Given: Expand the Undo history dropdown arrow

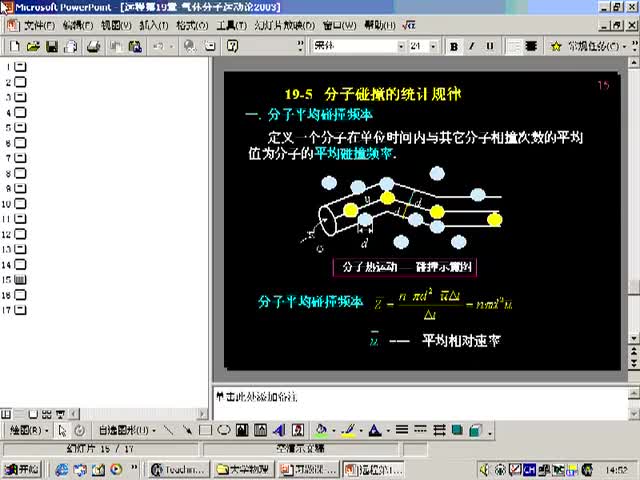Looking at the screenshot, I should tap(171, 47).
